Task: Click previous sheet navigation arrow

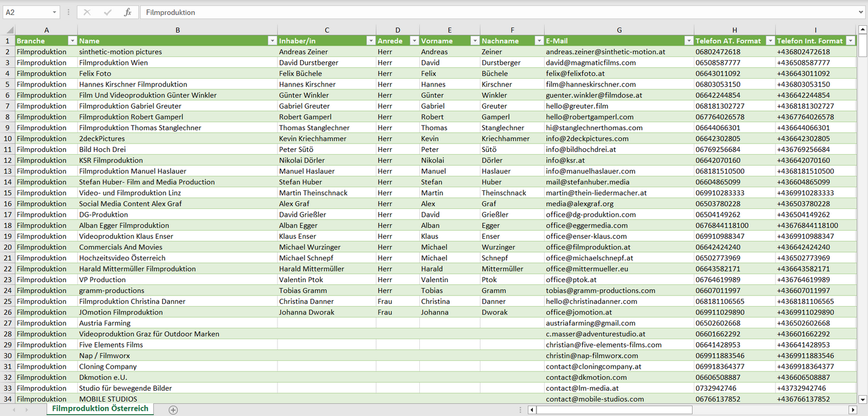Action: (x=13, y=410)
